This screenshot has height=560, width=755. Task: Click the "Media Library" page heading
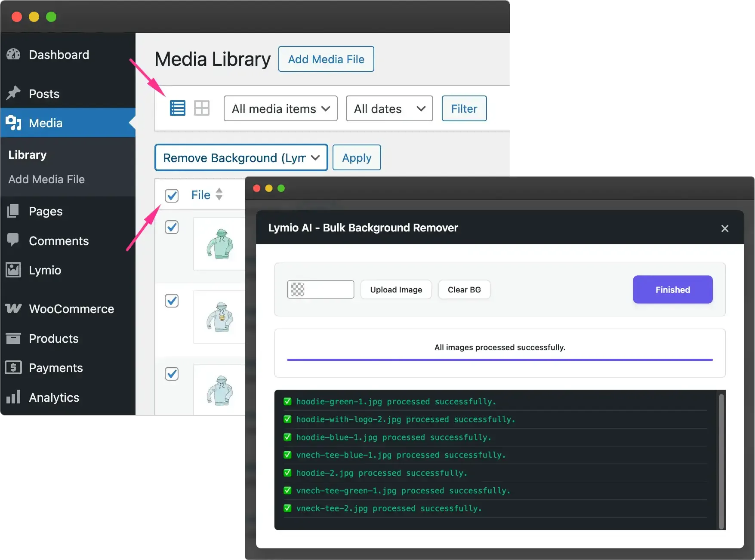pyautogui.click(x=213, y=59)
